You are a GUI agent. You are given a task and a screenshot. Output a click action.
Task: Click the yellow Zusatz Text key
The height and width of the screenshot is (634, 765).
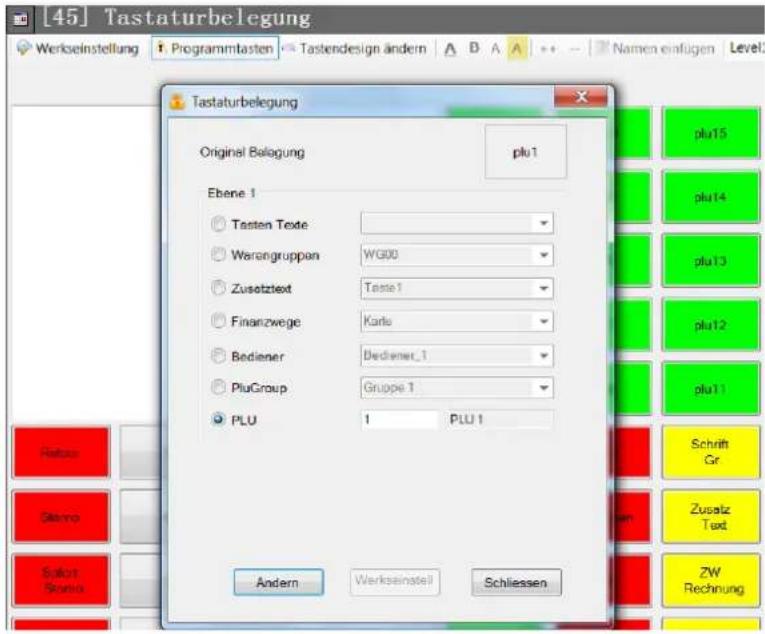(x=711, y=517)
